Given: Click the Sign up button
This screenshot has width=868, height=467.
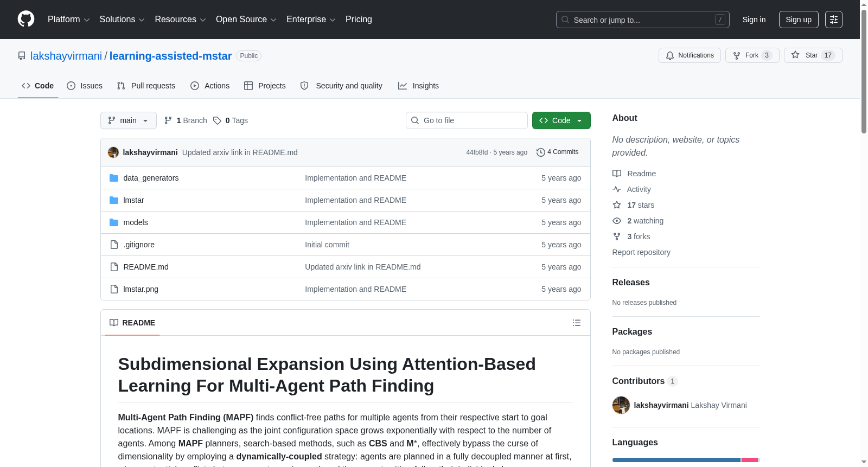Looking at the screenshot, I should point(799,20).
